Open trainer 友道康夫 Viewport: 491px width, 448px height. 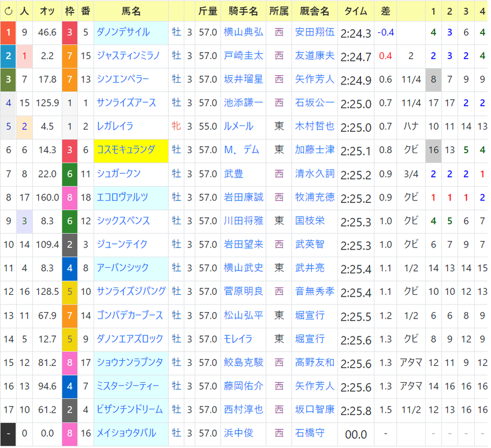pos(315,55)
